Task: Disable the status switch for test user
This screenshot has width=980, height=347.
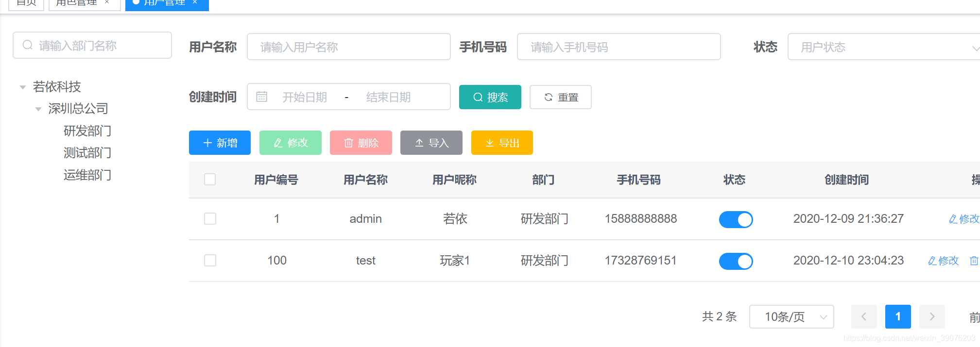Action: (x=736, y=261)
